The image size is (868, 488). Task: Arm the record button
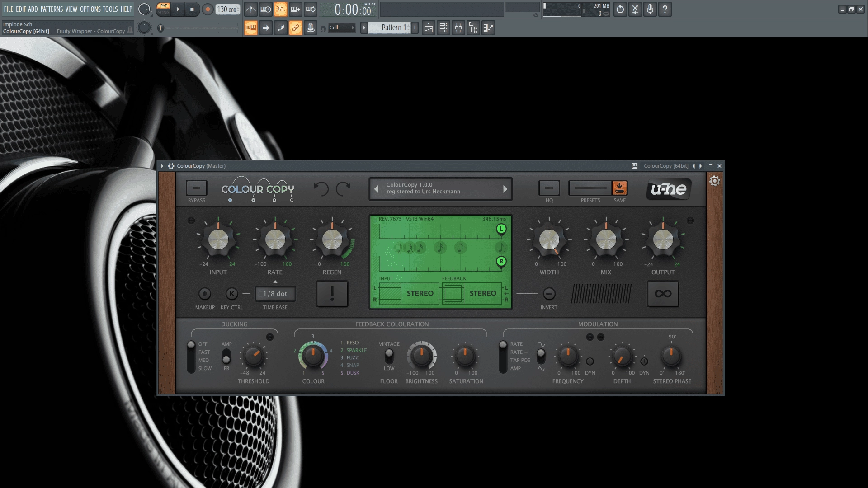[x=208, y=9]
